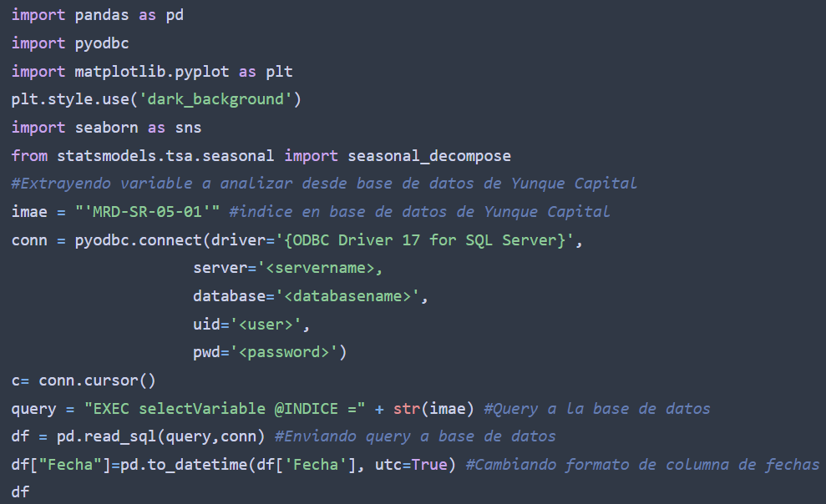The height and width of the screenshot is (504, 826).
Task: Click 'seaborn' in import line
Action: point(106,128)
